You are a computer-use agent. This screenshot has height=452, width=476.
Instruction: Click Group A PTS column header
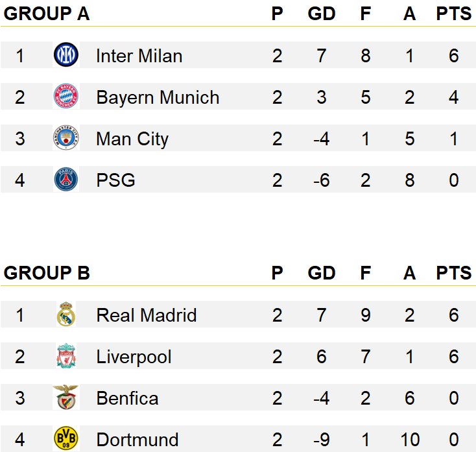(453, 14)
